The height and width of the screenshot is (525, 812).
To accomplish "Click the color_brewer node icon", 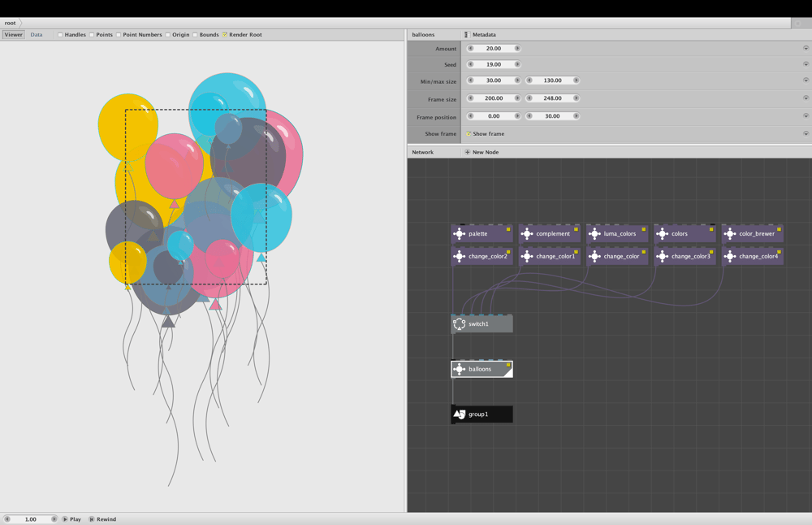I will (x=730, y=234).
